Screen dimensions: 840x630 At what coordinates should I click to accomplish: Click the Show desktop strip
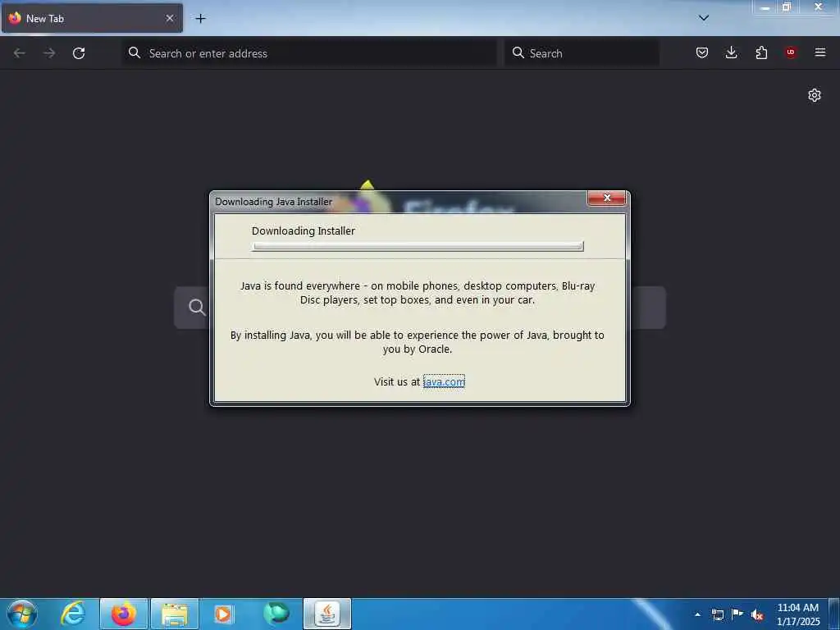coord(834,614)
